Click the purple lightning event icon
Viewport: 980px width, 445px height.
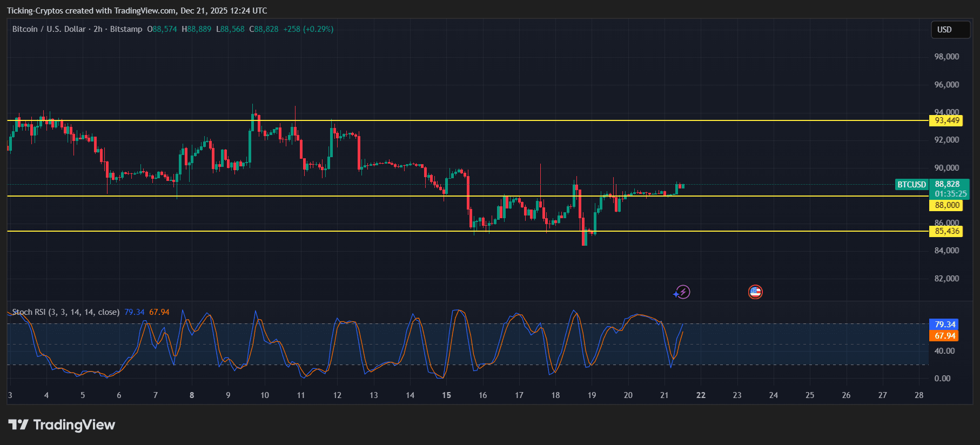(682, 292)
